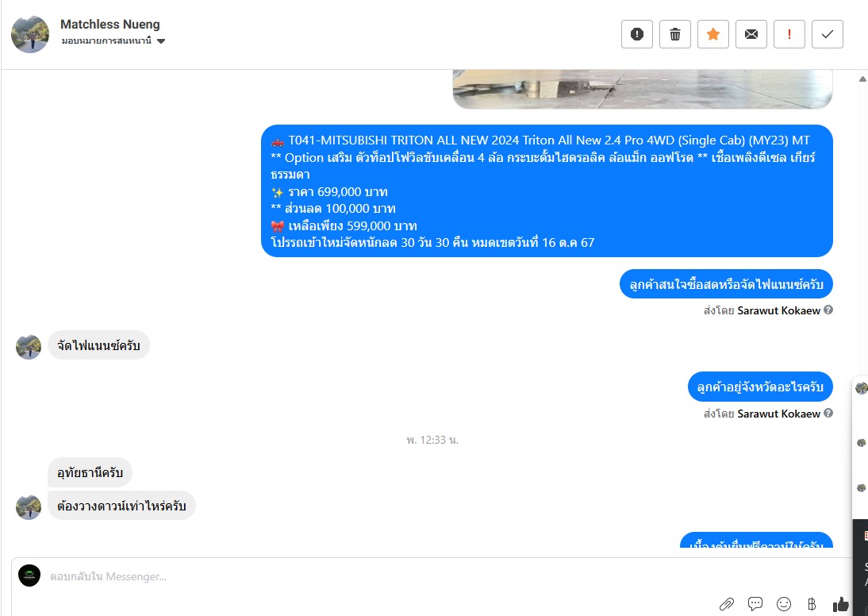The image size is (868, 616).
Task: Click the T041-MITSUBISHI TRITON message bubble
Action: (547, 191)
